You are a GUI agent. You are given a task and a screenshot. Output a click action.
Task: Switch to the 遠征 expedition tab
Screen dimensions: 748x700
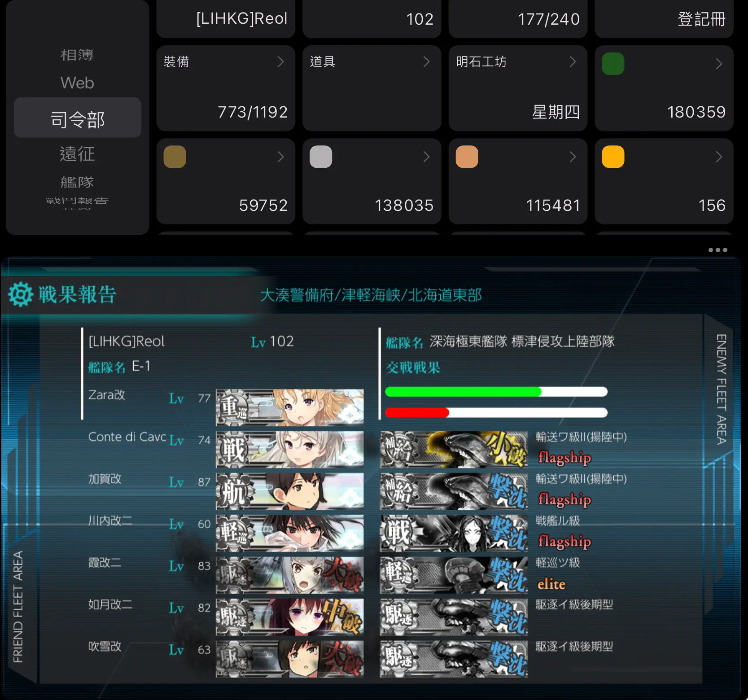pyautogui.click(x=78, y=154)
